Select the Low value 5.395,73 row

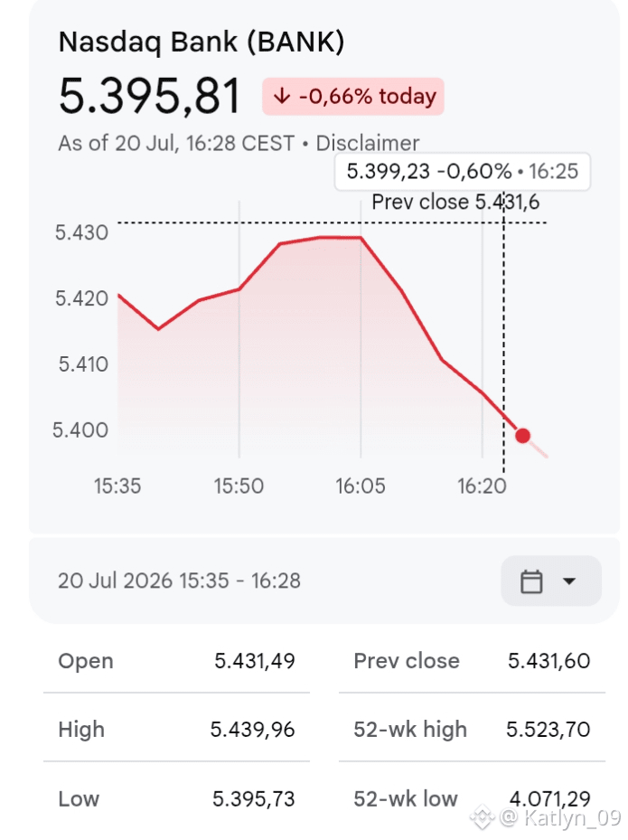coord(177,798)
